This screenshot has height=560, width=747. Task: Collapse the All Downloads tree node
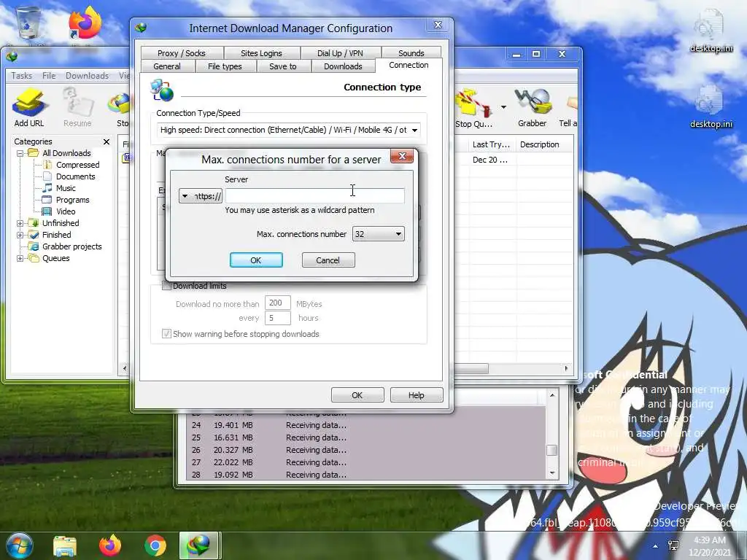(20, 153)
